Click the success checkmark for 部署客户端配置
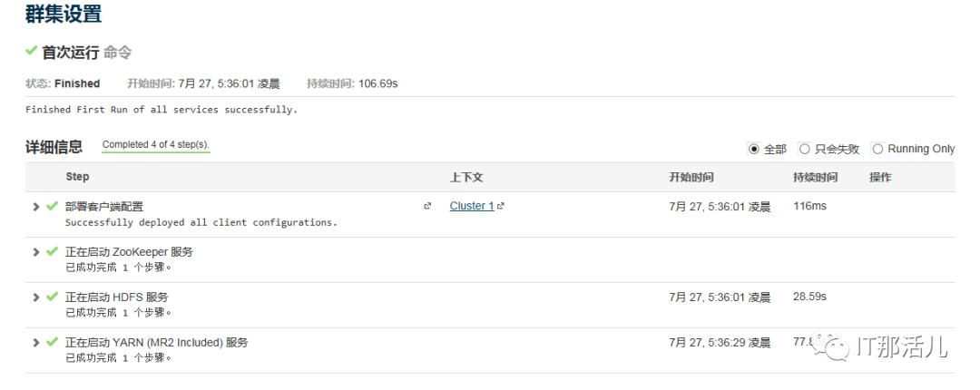980x390 pixels. point(52,206)
